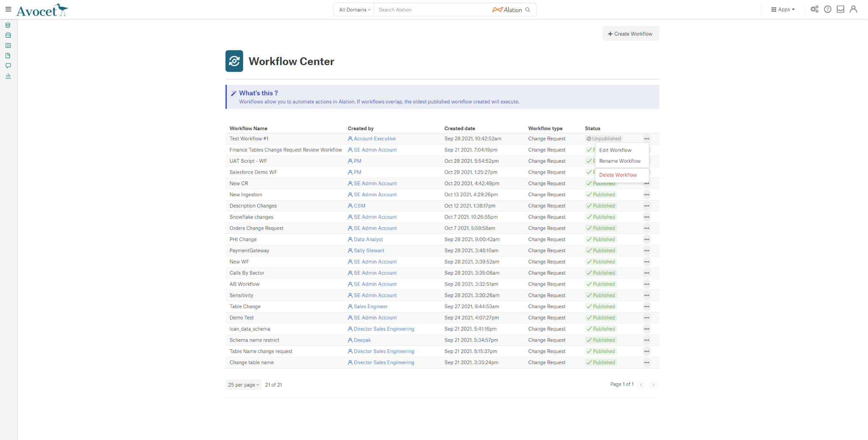Open more options for AB Workflow row
The height and width of the screenshot is (440, 868).
tap(647, 284)
